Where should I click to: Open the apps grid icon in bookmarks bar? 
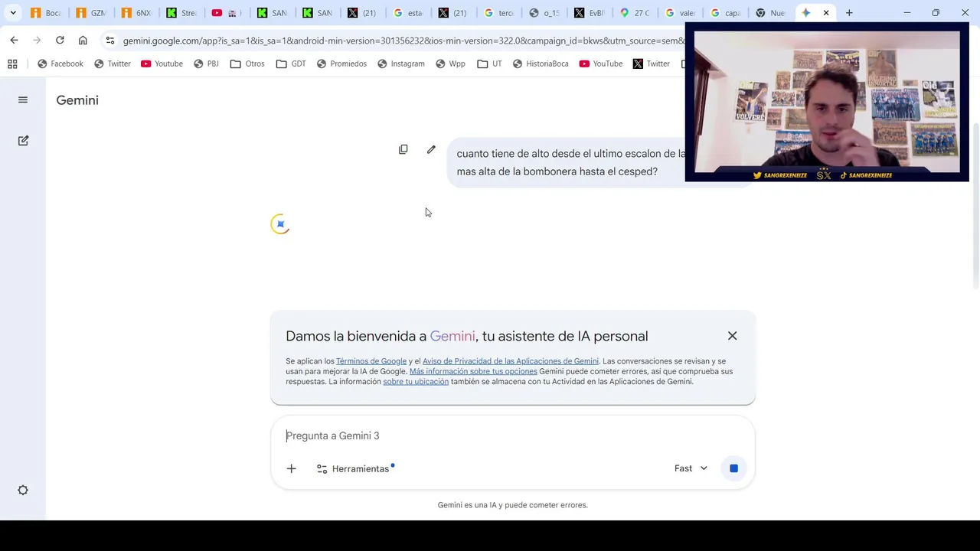pyautogui.click(x=12, y=64)
